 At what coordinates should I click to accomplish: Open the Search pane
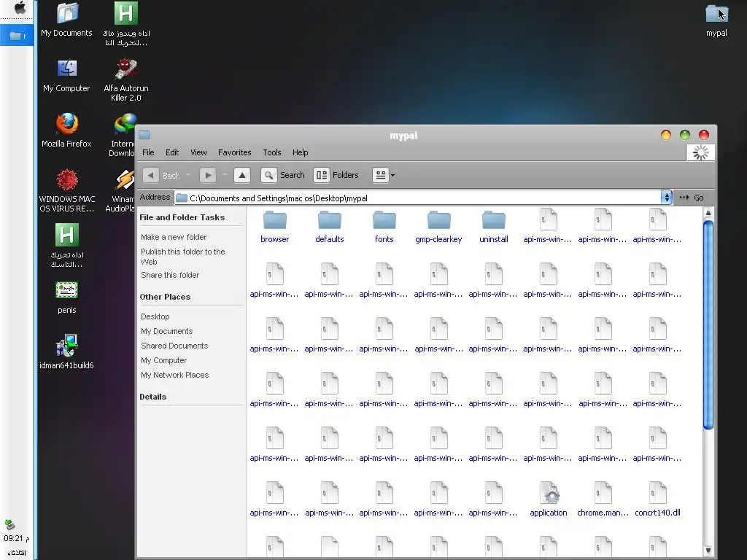coord(283,175)
